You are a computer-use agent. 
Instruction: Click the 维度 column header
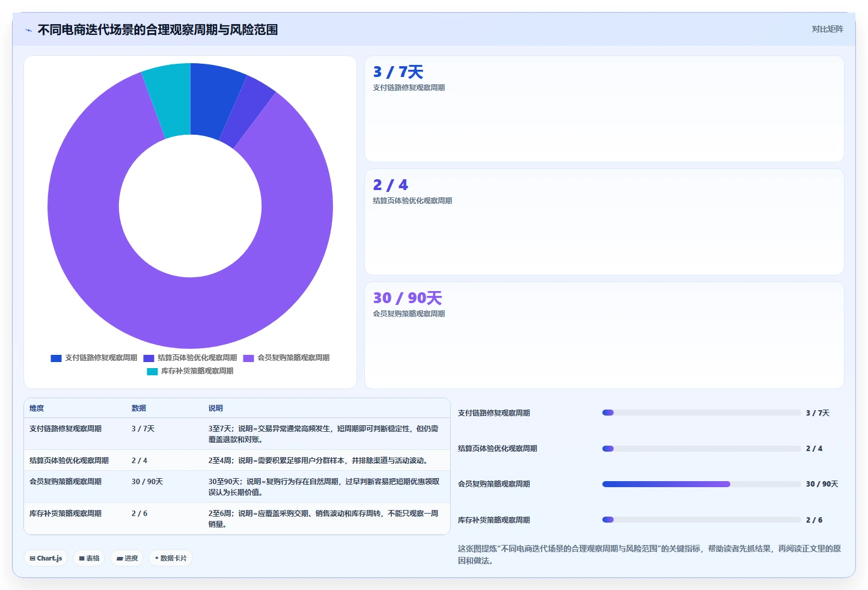[x=37, y=408]
